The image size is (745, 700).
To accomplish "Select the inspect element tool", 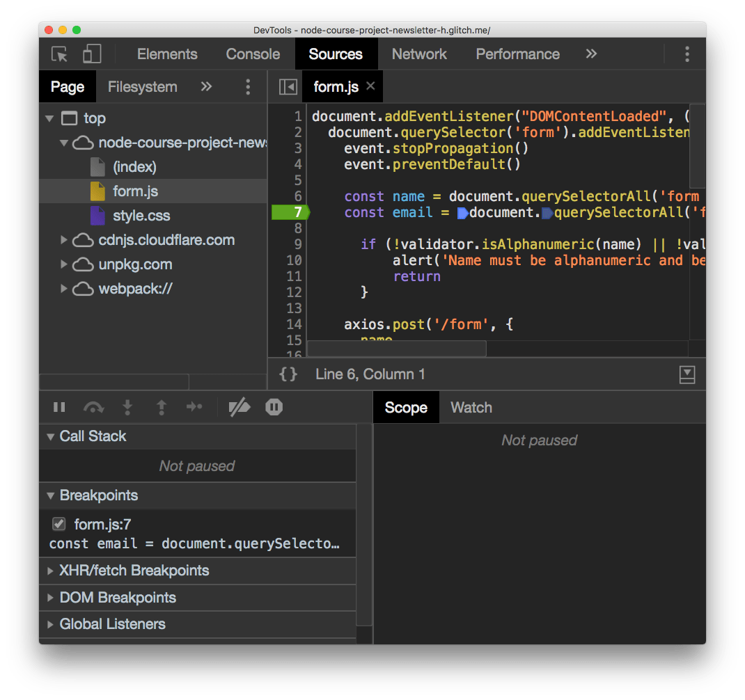I will 60,54.
